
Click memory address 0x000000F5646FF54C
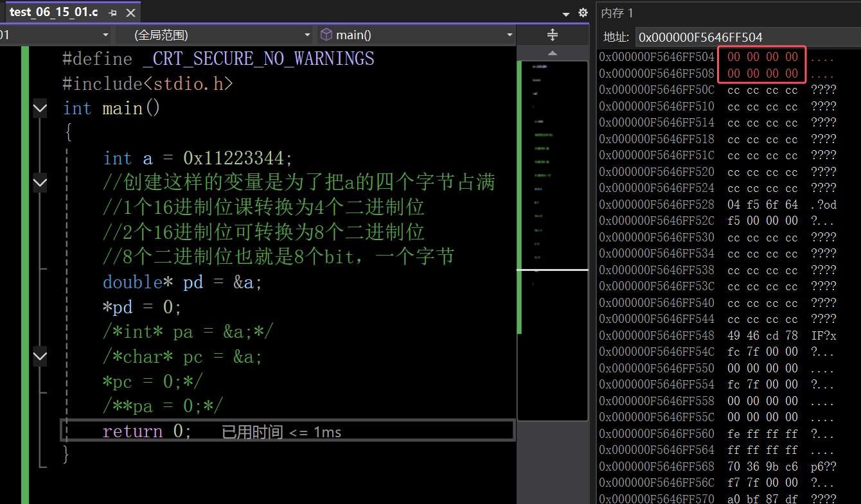[x=657, y=352]
